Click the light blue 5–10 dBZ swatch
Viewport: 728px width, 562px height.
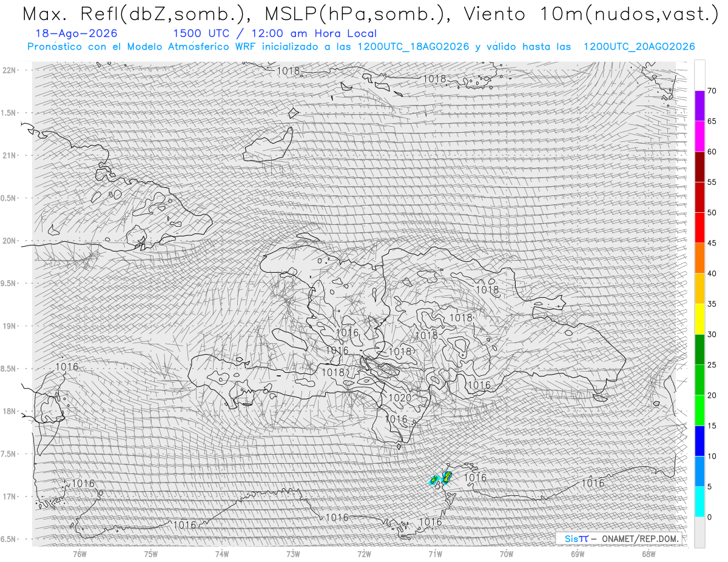699,471
